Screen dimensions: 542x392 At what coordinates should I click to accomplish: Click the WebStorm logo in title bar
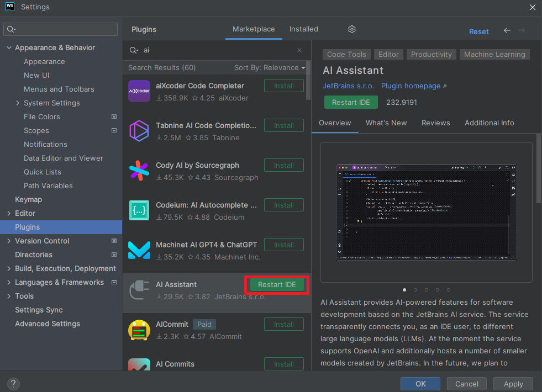pos(10,7)
